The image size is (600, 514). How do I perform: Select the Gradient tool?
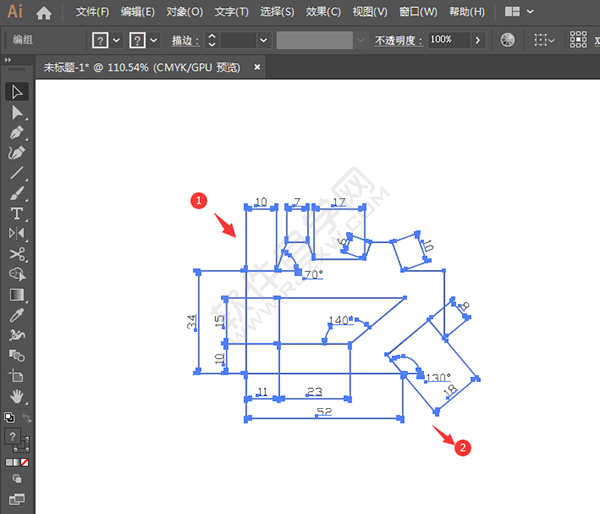[17, 295]
